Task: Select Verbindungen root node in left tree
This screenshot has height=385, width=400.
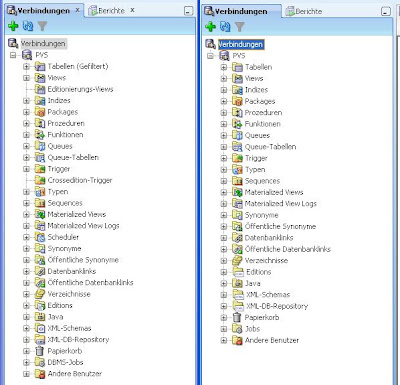Action: pos(43,44)
